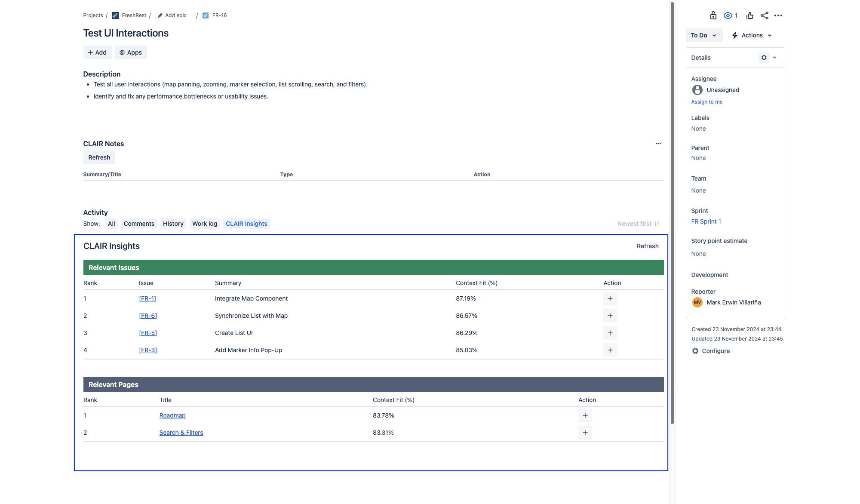The height and width of the screenshot is (504, 860).
Task: Click Assign to me link
Action: 706,102
